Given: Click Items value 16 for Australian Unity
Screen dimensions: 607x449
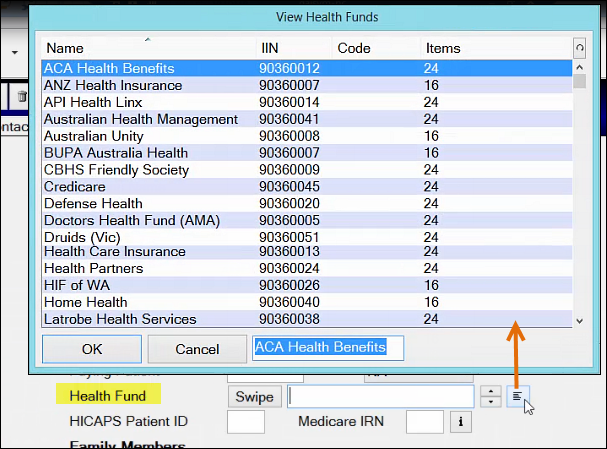Looking at the screenshot, I should click(431, 136).
